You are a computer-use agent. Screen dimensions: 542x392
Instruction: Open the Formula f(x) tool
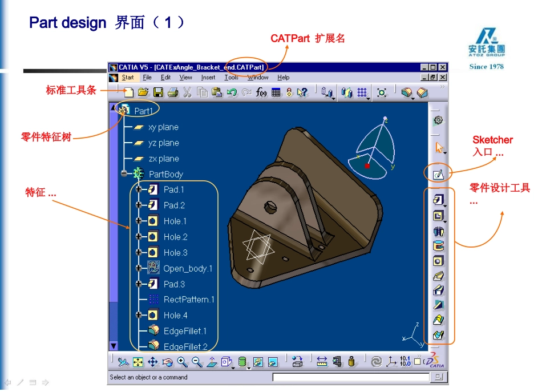click(x=261, y=92)
